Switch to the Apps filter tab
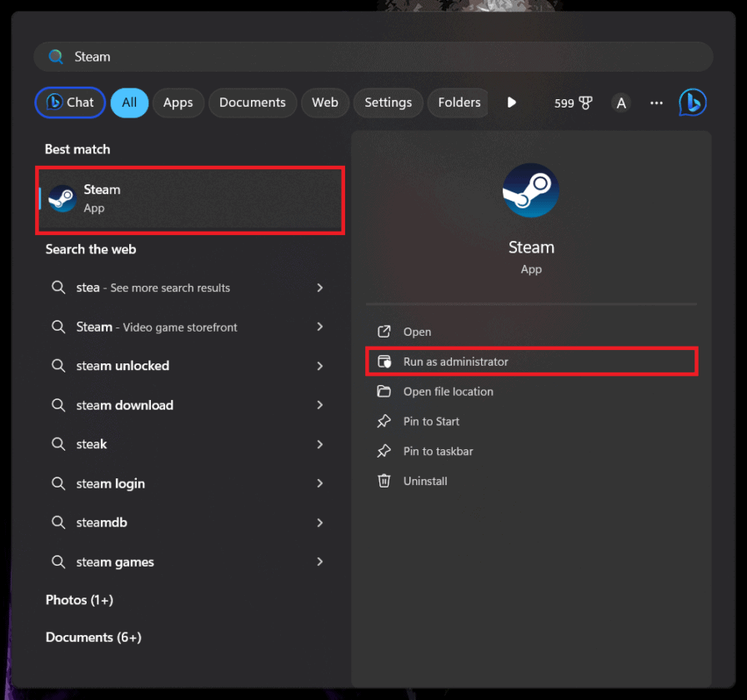 pyautogui.click(x=178, y=102)
